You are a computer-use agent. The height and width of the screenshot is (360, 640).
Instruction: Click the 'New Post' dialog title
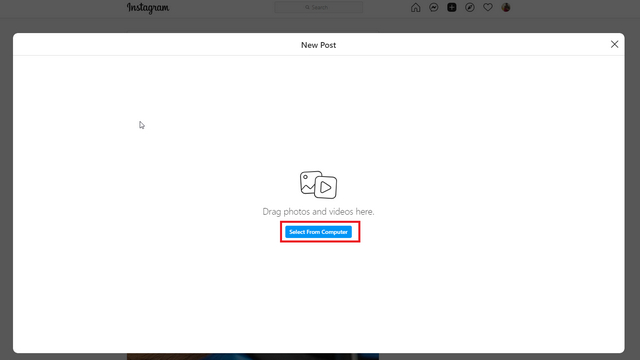tap(318, 45)
